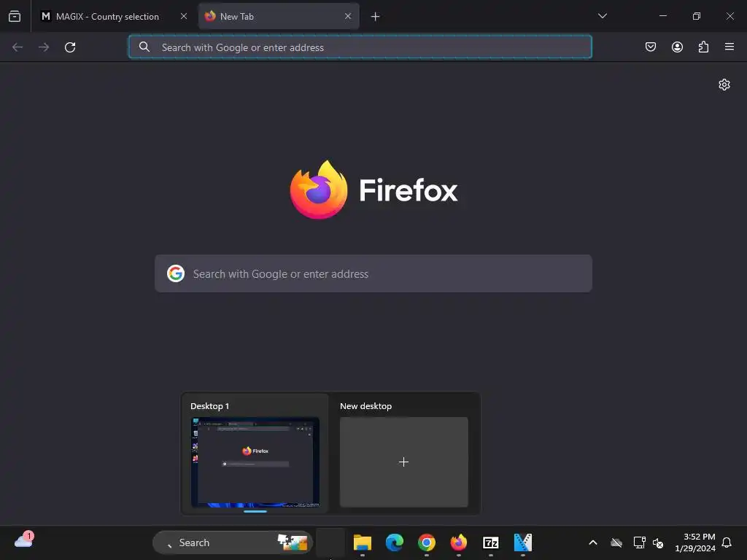Minimize the Firefox window
The height and width of the screenshot is (560, 747).
pos(662,16)
